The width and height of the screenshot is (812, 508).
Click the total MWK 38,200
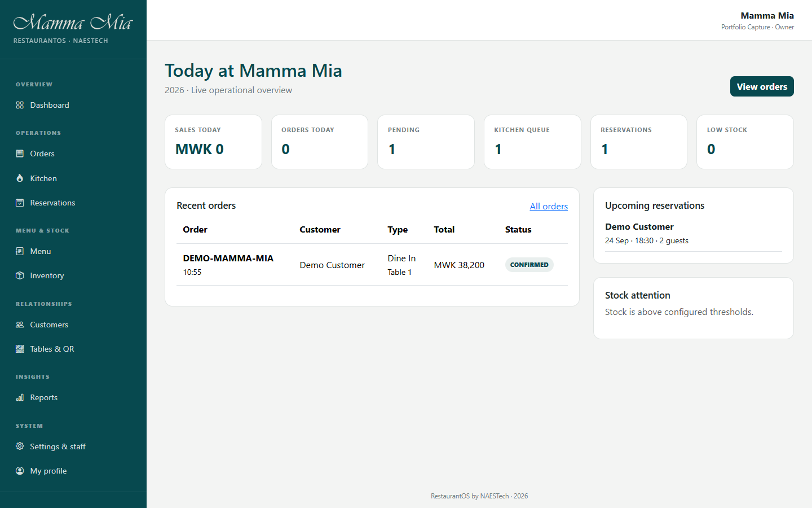point(459,265)
